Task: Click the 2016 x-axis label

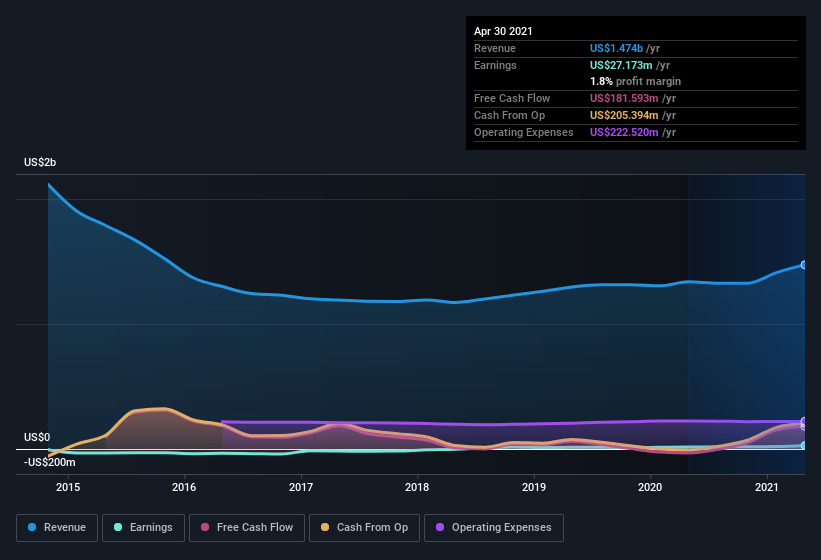Action: tap(184, 487)
